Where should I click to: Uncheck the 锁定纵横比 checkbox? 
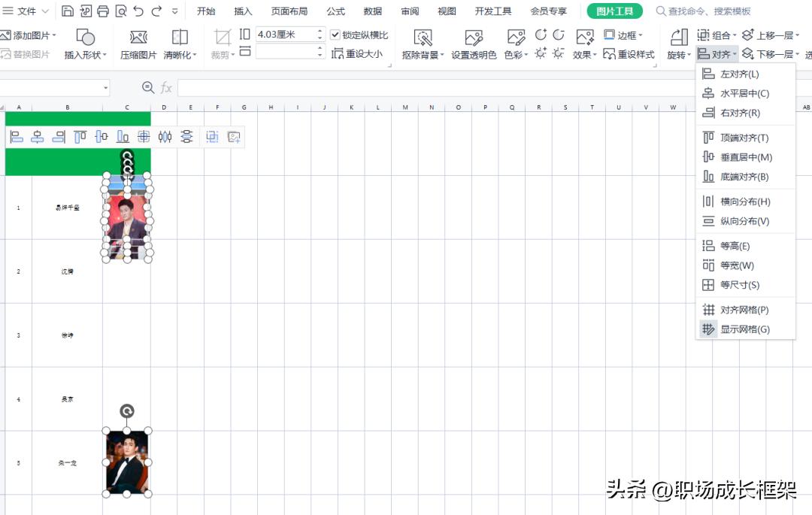pyautogui.click(x=335, y=34)
